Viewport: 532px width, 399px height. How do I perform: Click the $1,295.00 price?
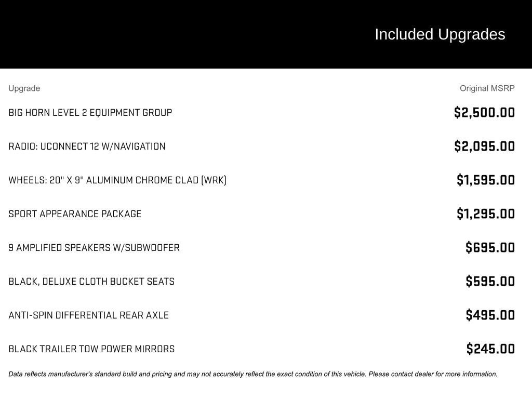(486, 214)
